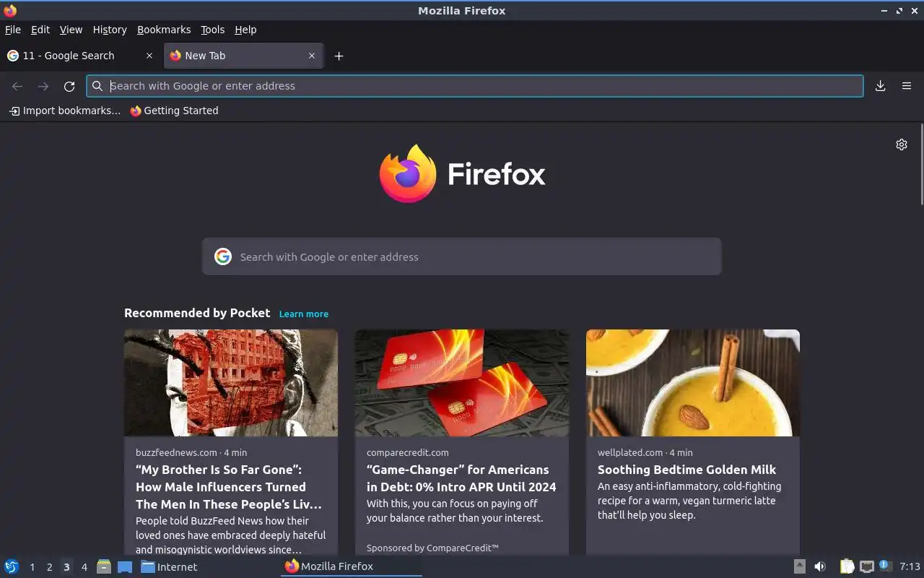Open the Getting Started bookmark
This screenshot has width=924, height=578.
click(174, 111)
